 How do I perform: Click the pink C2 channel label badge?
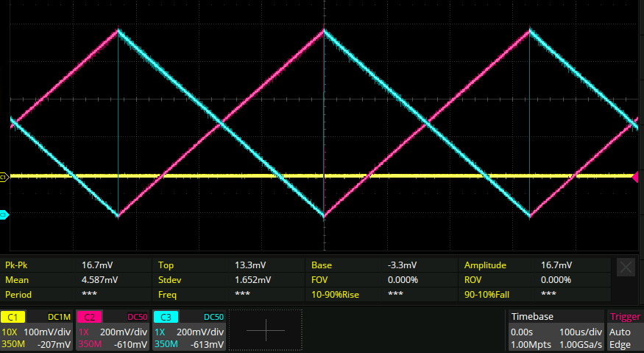tap(89, 317)
